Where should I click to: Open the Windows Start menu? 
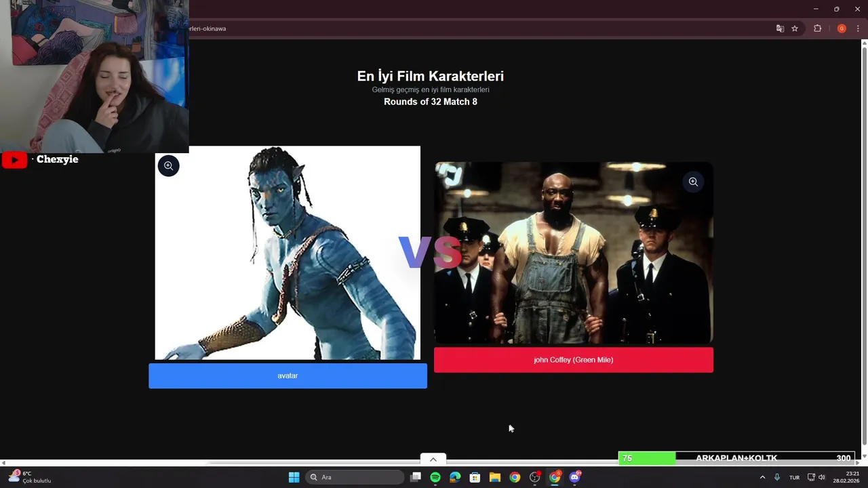294,477
